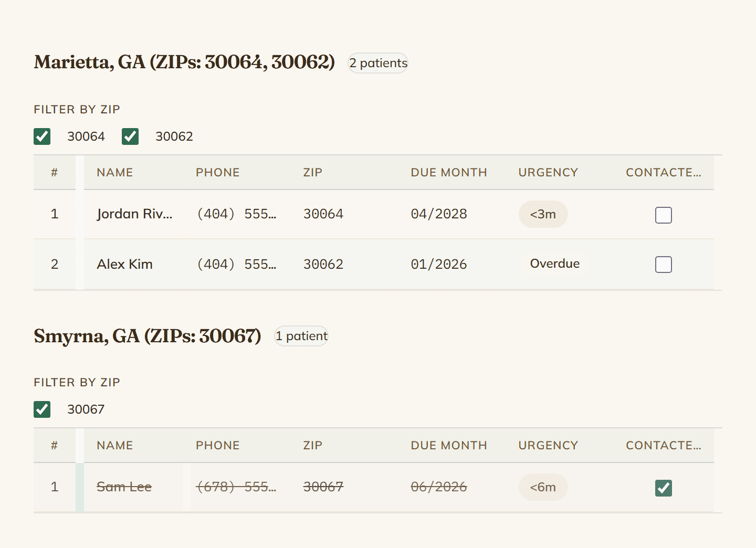Click the "1 patient" count badge
The width and height of the screenshot is (756, 548).
tap(301, 336)
